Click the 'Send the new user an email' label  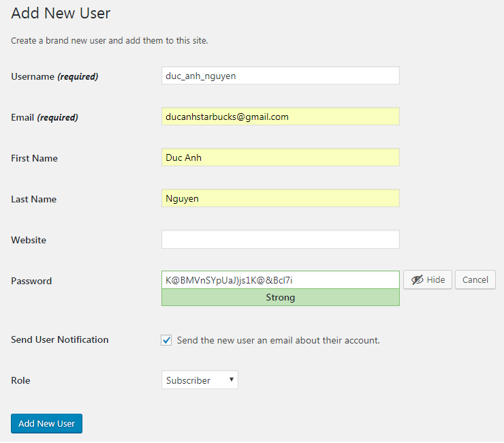click(278, 340)
